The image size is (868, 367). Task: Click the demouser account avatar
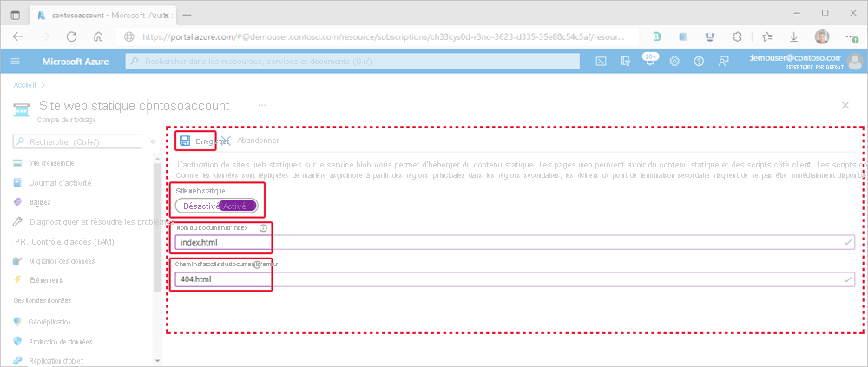coord(855,61)
